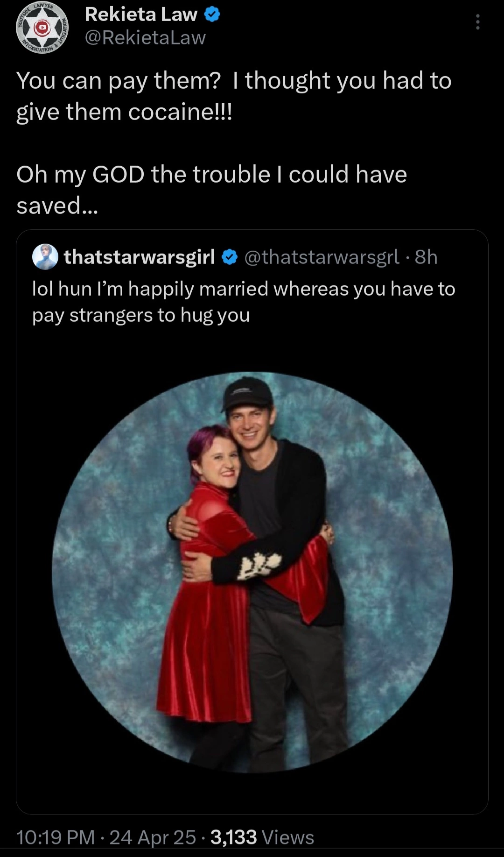This screenshot has height=857, width=504.
Task: Click the 8h timestamp on quoted tweet
Action: [x=426, y=257]
